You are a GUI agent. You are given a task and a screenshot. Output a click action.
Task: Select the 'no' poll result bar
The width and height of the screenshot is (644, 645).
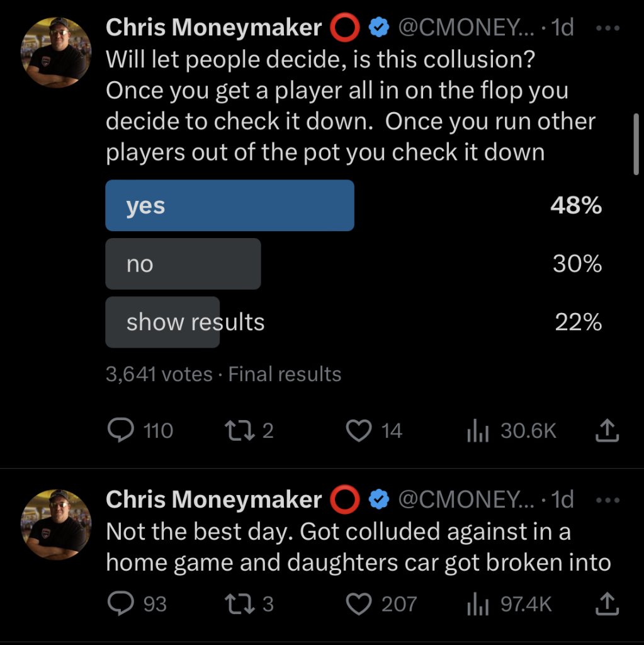pyautogui.click(x=183, y=264)
